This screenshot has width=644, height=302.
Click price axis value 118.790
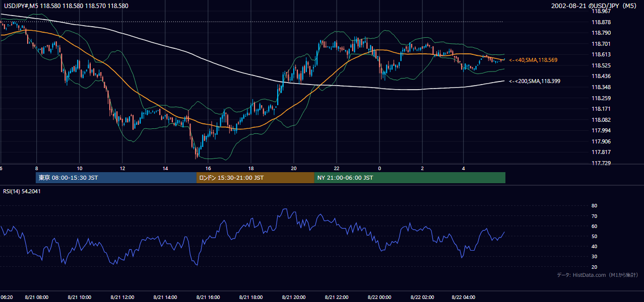pos(601,33)
